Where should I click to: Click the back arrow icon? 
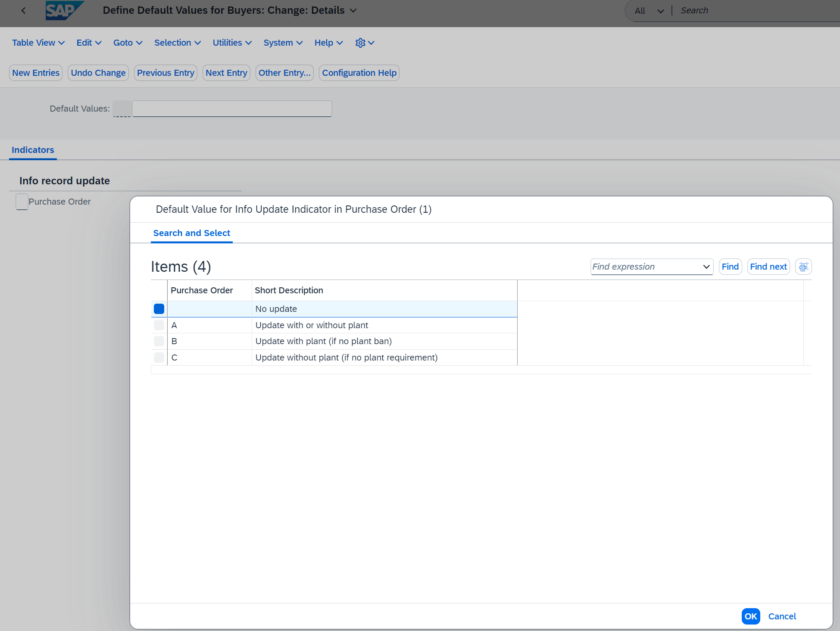[23, 10]
